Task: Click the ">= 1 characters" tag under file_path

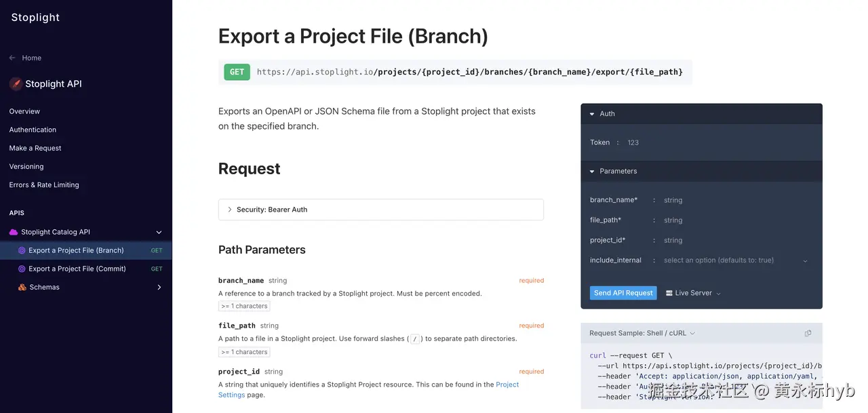Action: coord(245,352)
